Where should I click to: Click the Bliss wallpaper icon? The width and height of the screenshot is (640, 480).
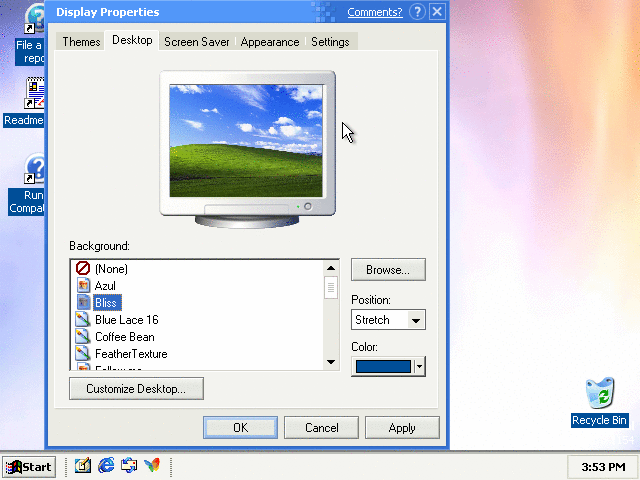click(83, 302)
